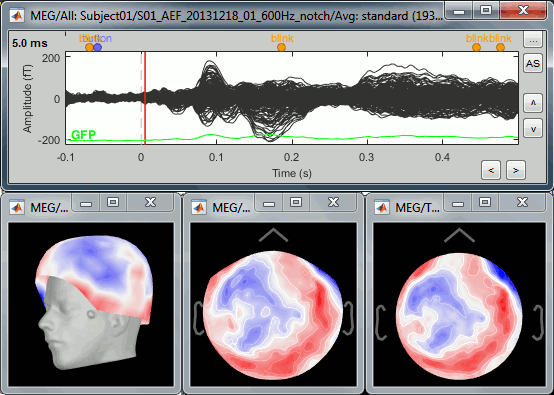Maximize the 3D head topography window
Viewport: 554px width, 395px height.
(113, 202)
